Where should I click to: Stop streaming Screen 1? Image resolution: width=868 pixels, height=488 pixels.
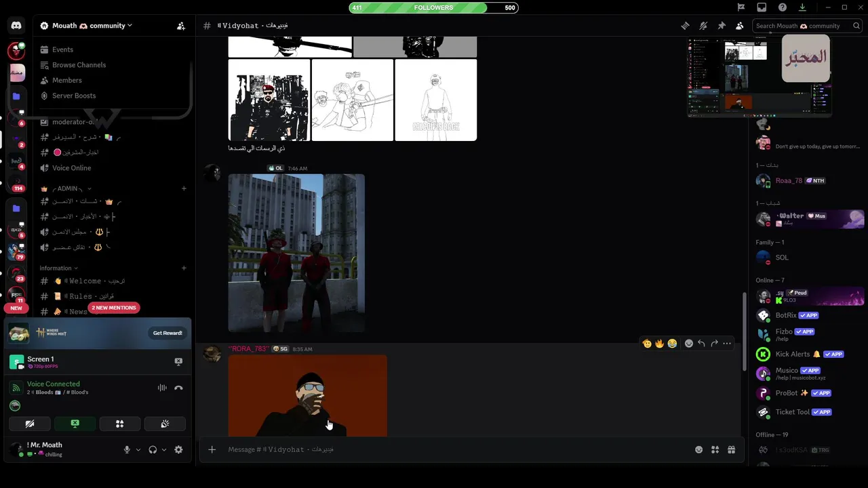178,362
